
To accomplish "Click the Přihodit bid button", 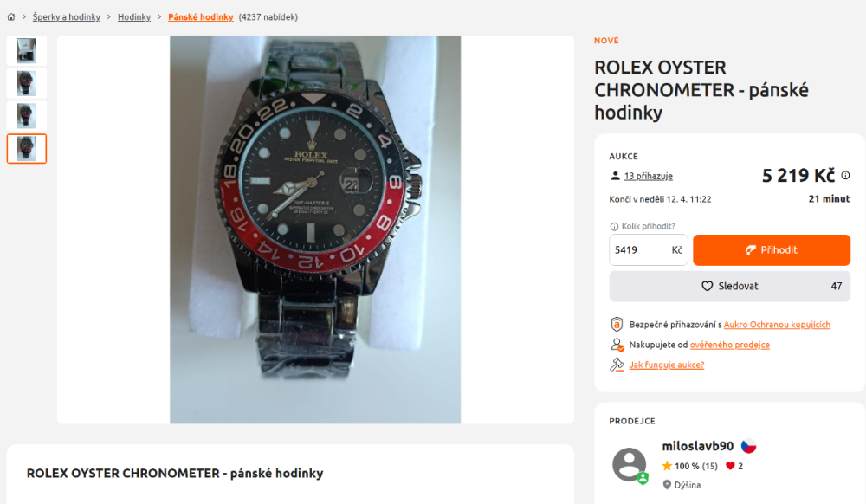I will (x=772, y=250).
